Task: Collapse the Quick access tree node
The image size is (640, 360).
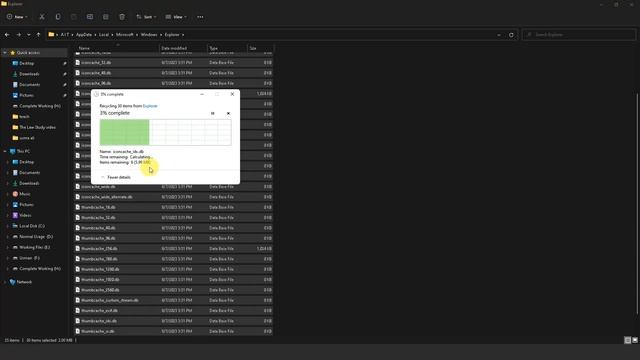Action: (5, 53)
